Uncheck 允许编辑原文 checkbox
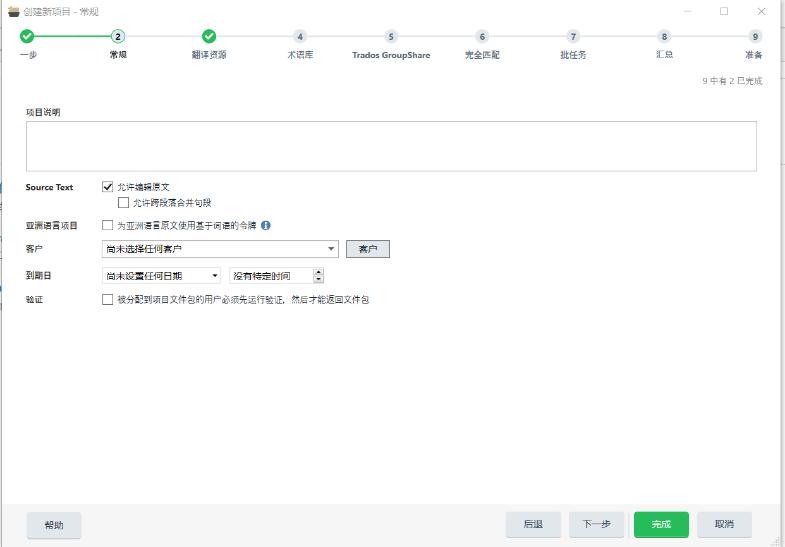This screenshot has height=547, width=785. pyautogui.click(x=107, y=187)
